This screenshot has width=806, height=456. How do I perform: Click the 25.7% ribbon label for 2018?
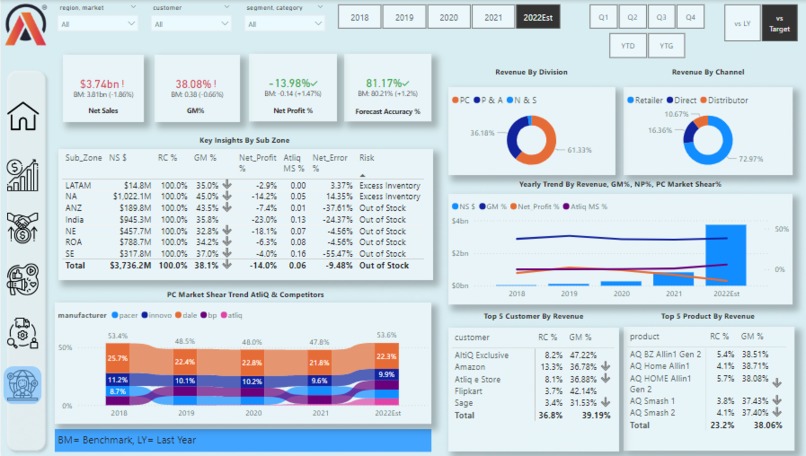point(118,358)
